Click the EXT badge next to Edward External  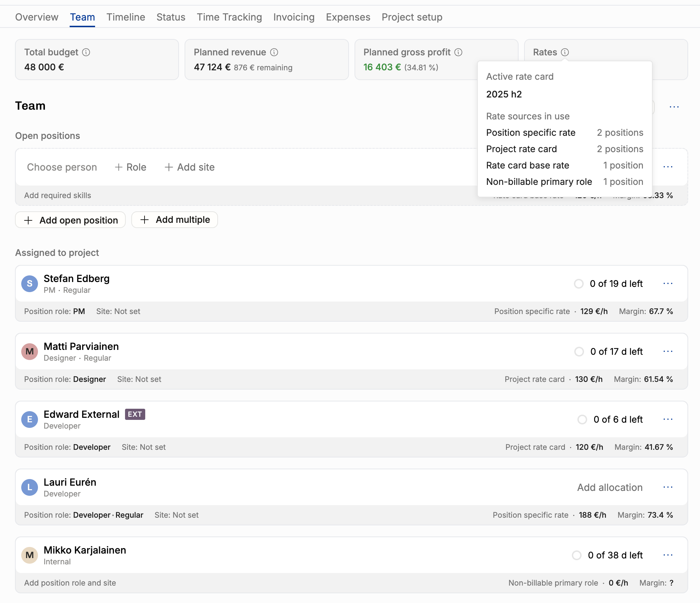pos(135,414)
